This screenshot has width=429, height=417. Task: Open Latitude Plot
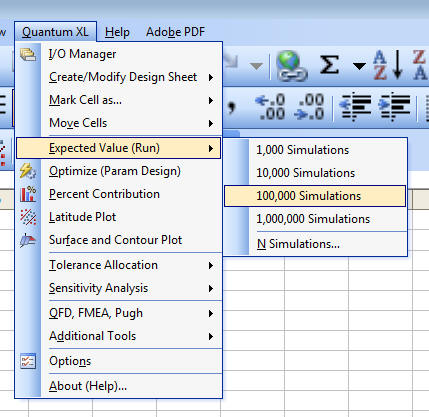pos(119,217)
